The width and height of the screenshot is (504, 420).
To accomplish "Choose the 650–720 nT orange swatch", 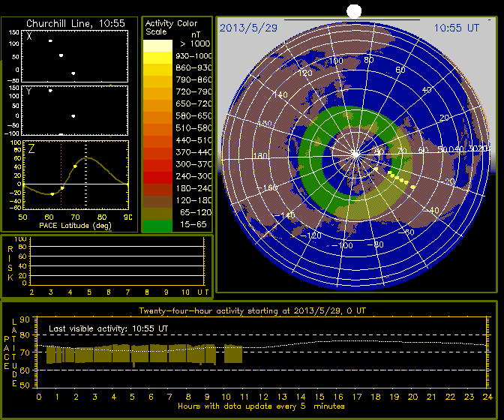I will tap(157, 106).
